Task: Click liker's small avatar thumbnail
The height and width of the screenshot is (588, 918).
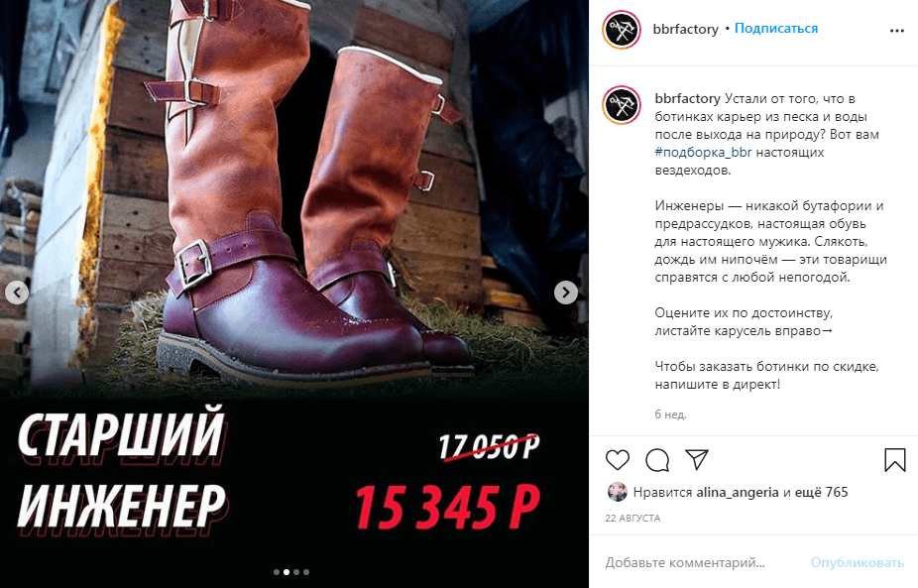Action: [617, 492]
